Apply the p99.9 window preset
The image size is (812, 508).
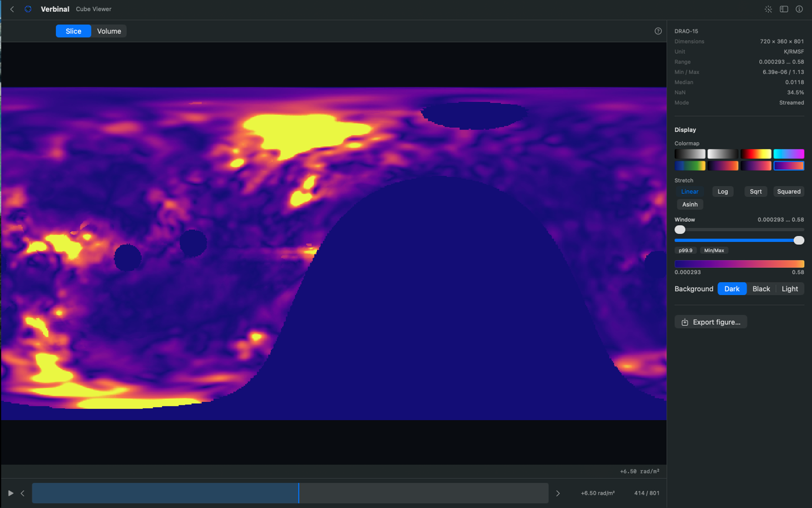[x=686, y=250]
